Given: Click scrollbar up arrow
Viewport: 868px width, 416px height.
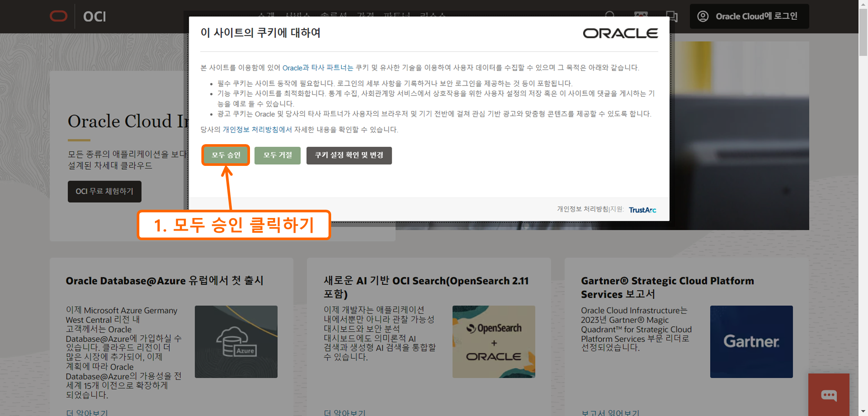Looking at the screenshot, I should pyautogui.click(x=863, y=4).
